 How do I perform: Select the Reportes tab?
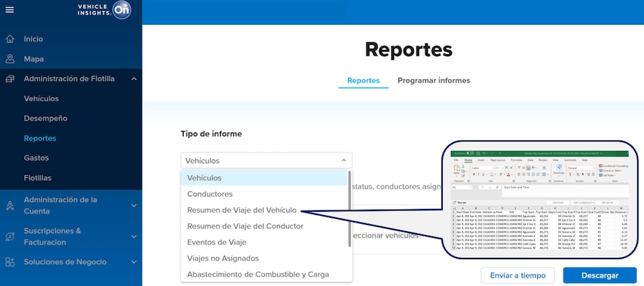pyautogui.click(x=363, y=80)
